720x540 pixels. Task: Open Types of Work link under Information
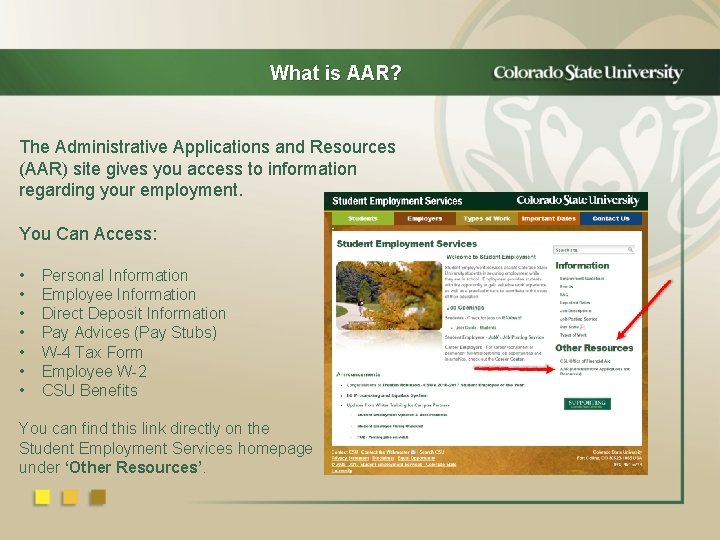(573, 335)
